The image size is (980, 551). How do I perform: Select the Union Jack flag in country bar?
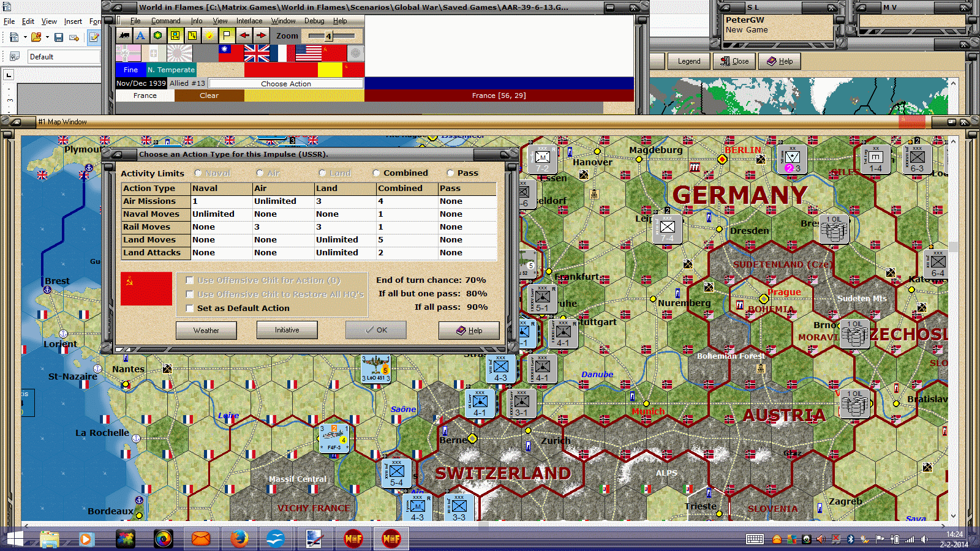coord(257,53)
